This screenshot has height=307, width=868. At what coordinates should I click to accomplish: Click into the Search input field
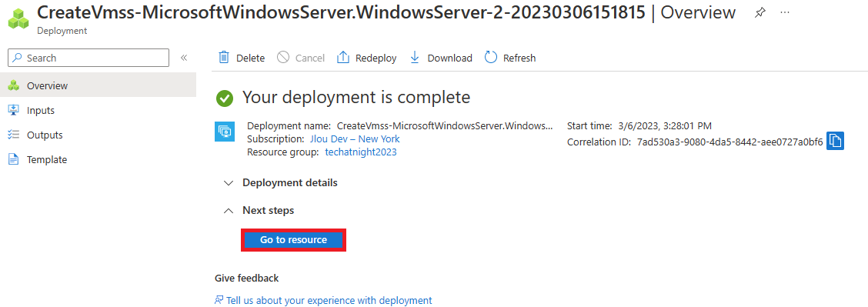pyautogui.click(x=88, y=58)
